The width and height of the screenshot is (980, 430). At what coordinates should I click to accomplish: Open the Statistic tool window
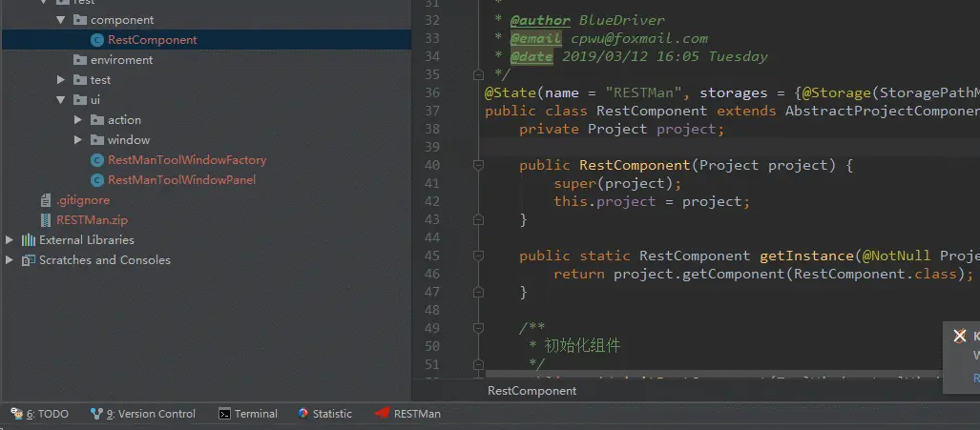[325, 414]
